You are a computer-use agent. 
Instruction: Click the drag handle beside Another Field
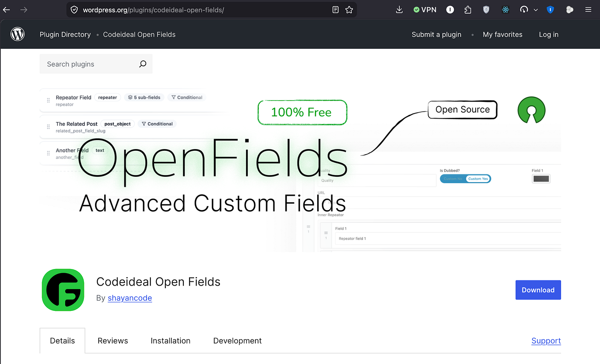[x=48, y=153]
